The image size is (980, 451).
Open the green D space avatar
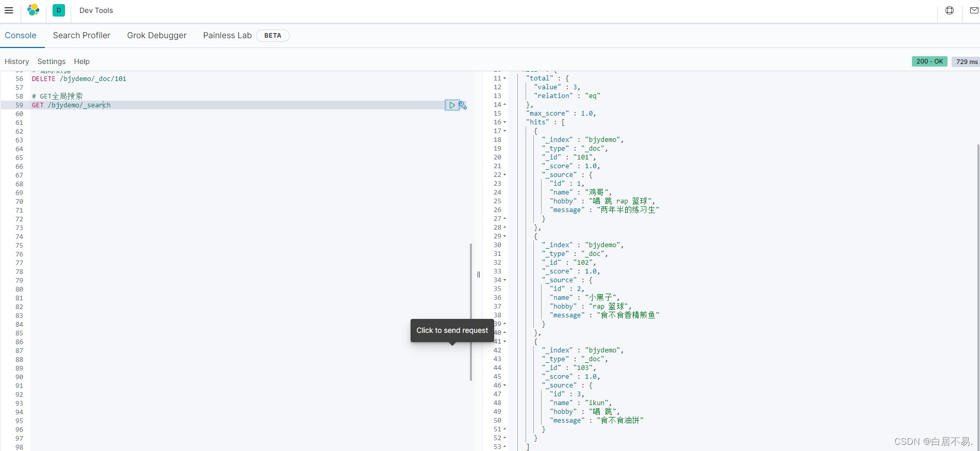point(59,10)
